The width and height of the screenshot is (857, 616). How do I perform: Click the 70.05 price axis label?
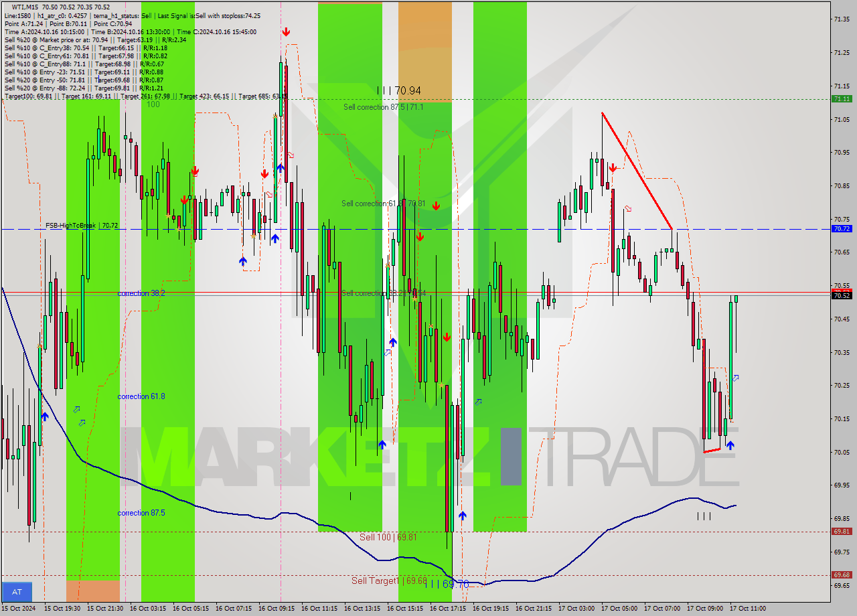(842, 452)
